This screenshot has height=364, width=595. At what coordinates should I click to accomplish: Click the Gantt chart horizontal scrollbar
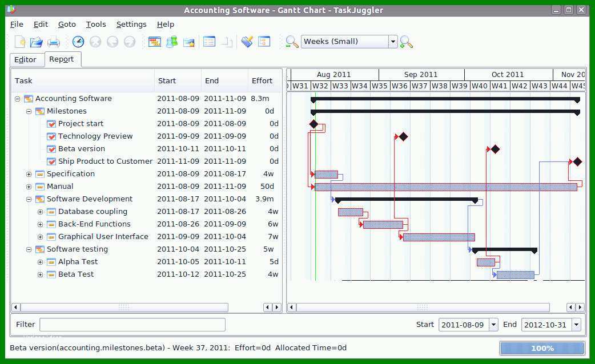click(x=423, y=307)
